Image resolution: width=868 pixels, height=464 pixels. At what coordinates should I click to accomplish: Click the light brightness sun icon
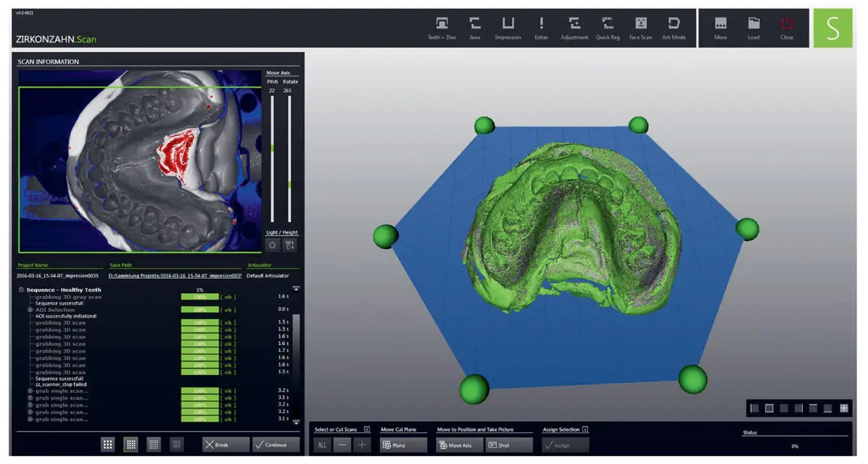pos(273,245)
